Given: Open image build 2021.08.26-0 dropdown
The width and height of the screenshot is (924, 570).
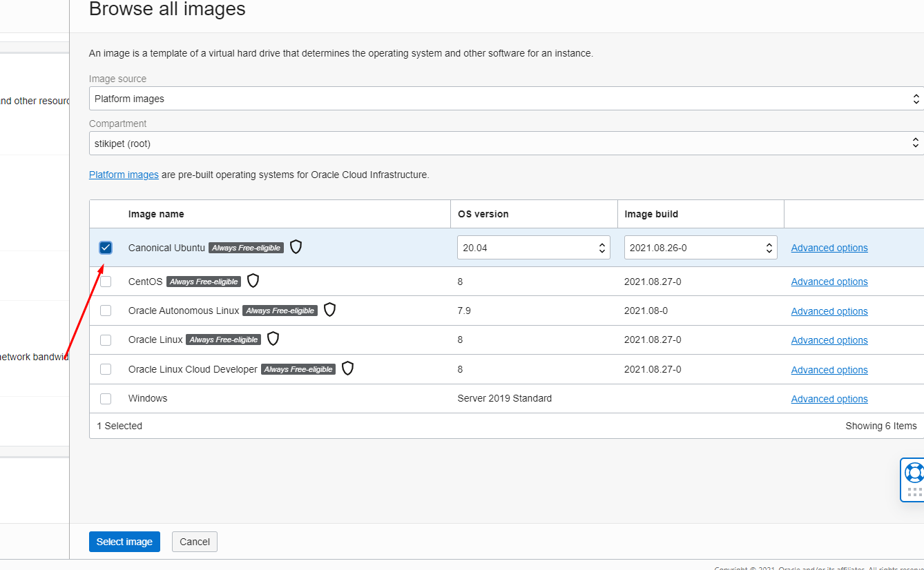Looking at the screenshot, I should [x=700, y=248].
